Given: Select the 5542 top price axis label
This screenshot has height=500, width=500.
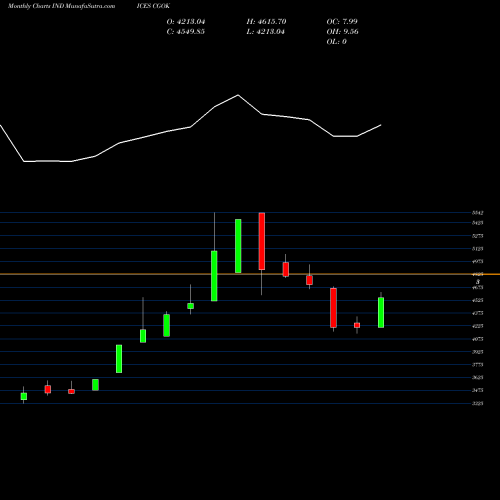Looking at the screenshot, I should coord(478,213).
